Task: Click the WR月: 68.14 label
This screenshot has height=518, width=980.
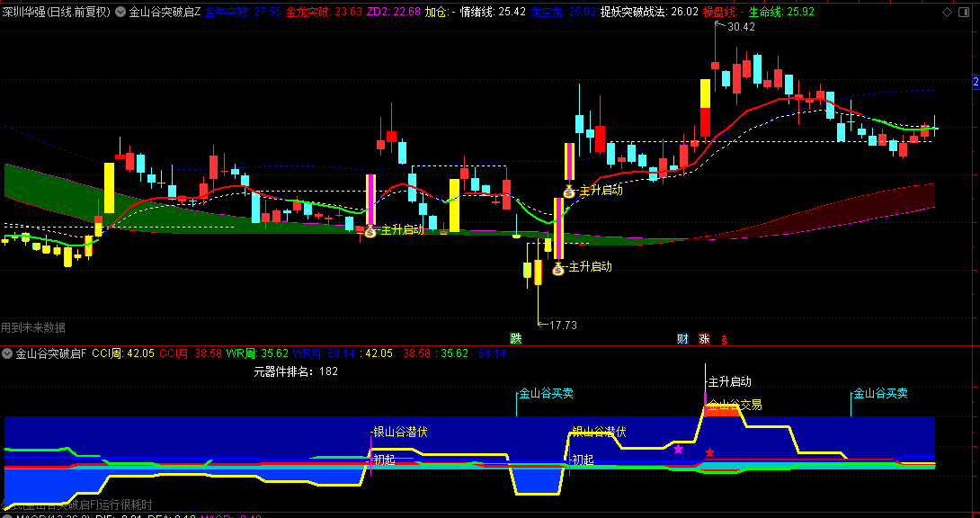Action: 324,353
